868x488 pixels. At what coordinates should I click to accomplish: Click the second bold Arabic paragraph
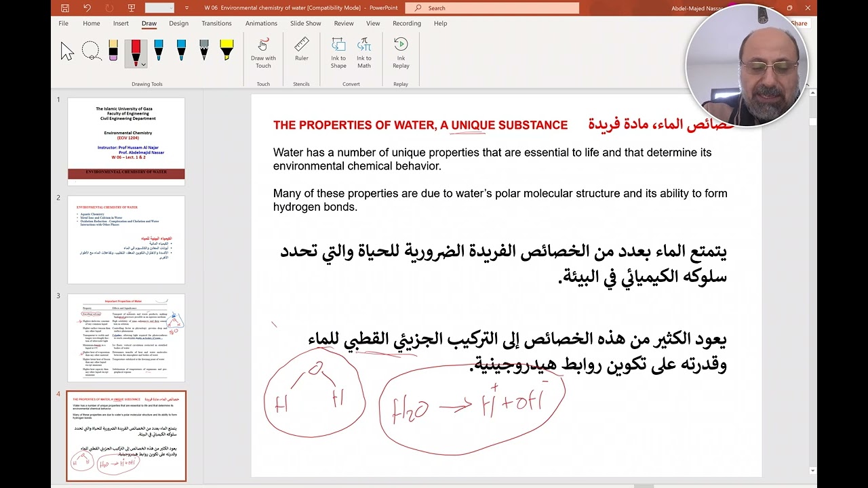point(517,352)
